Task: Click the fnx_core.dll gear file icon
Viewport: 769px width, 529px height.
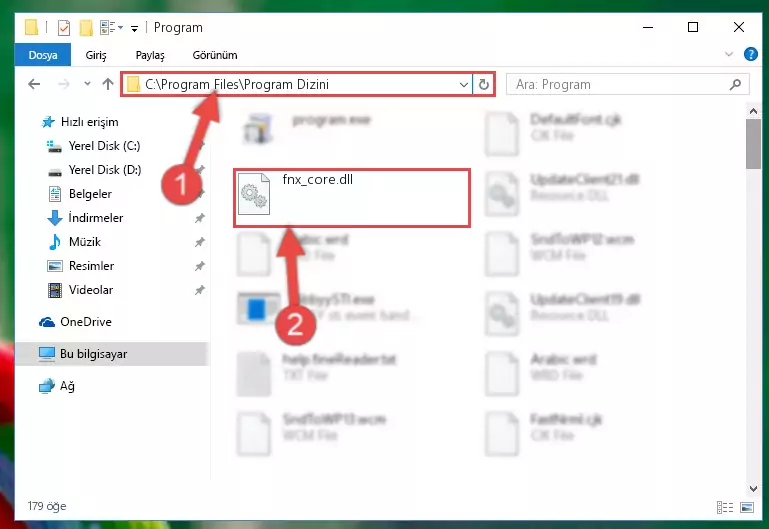Action: [x=254, y=194]
